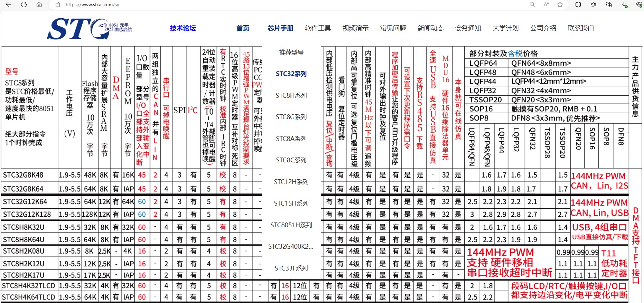
Task: Open 软件工具 in the navigation
Action: click(x=318, y=28)
